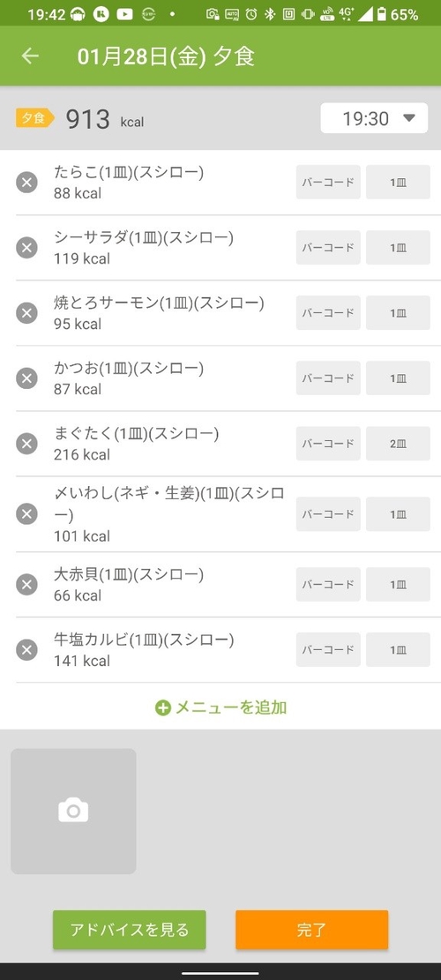The height and width of the screenshot is (980, 441).
Task: Remove 焼とろサーモン via the X icon
Action: (26, 312)
